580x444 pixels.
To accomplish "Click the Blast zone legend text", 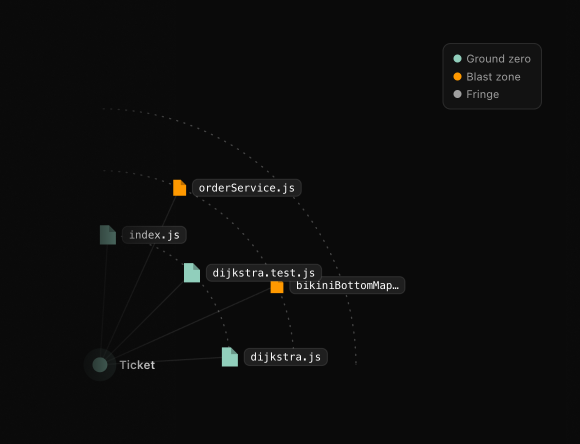I will (x=493, y=77).
